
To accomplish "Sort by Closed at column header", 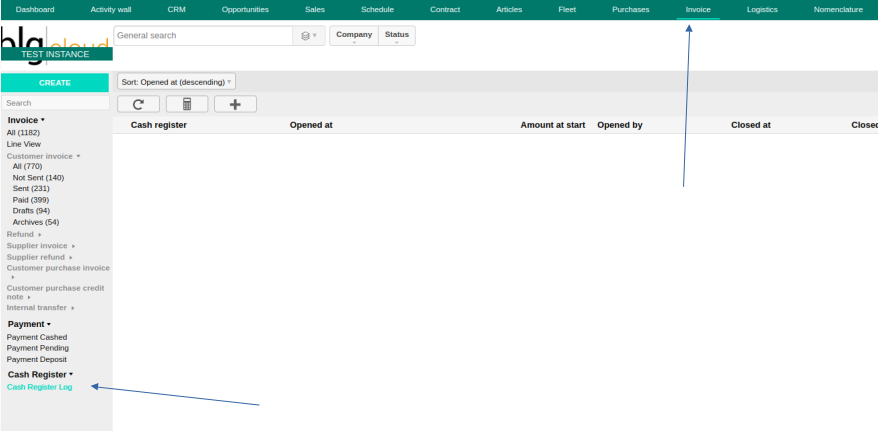I will (x=751, y=125).
